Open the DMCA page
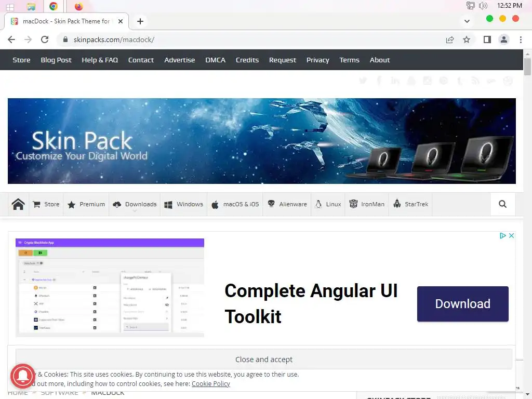The width and height of the screenshot is (532, 399). click(x=215, y=60)
